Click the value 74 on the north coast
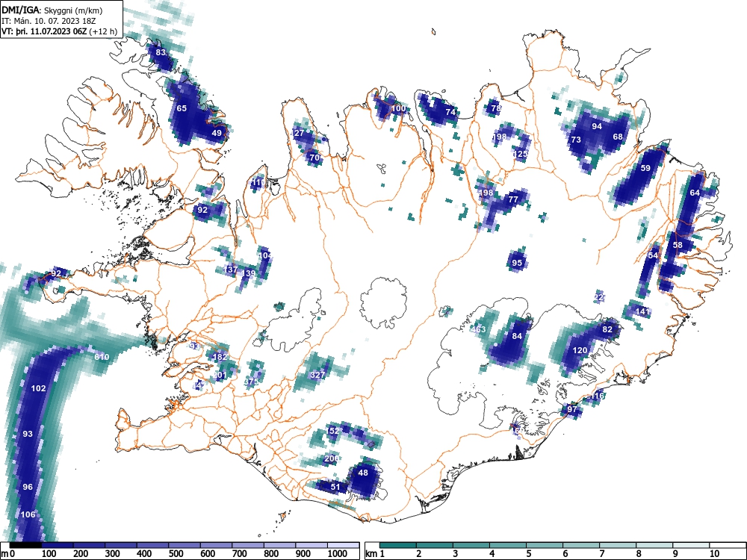747x560 pixels. (450, 112)
